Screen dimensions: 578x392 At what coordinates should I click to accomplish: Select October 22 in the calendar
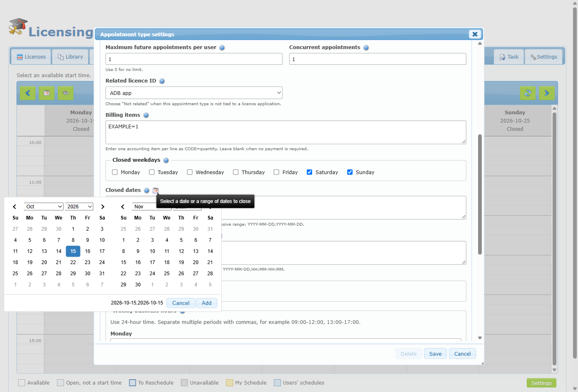[x=73, y=262]
